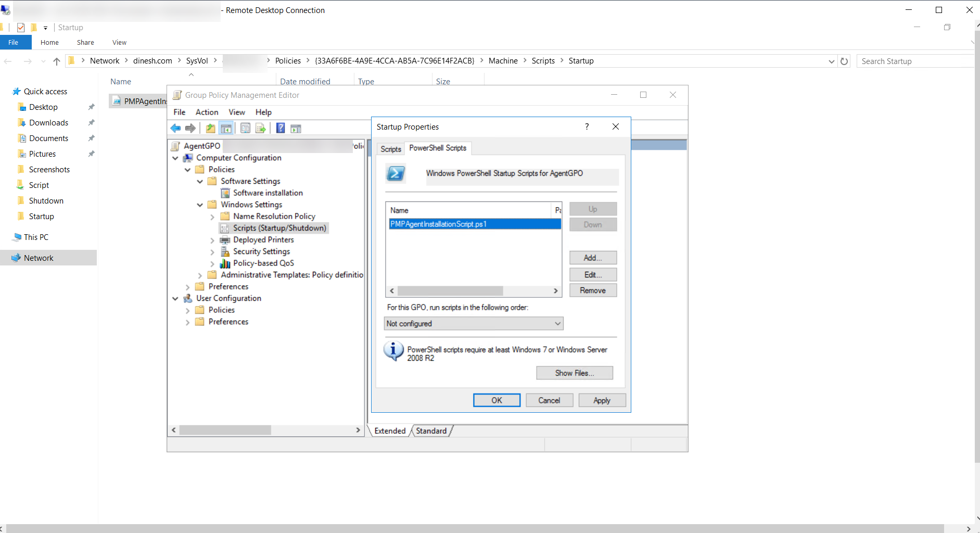Click the Back arrow in Group Policy Management Editor
This screenshot has width=980, height=533.
(x=175, y=128)
